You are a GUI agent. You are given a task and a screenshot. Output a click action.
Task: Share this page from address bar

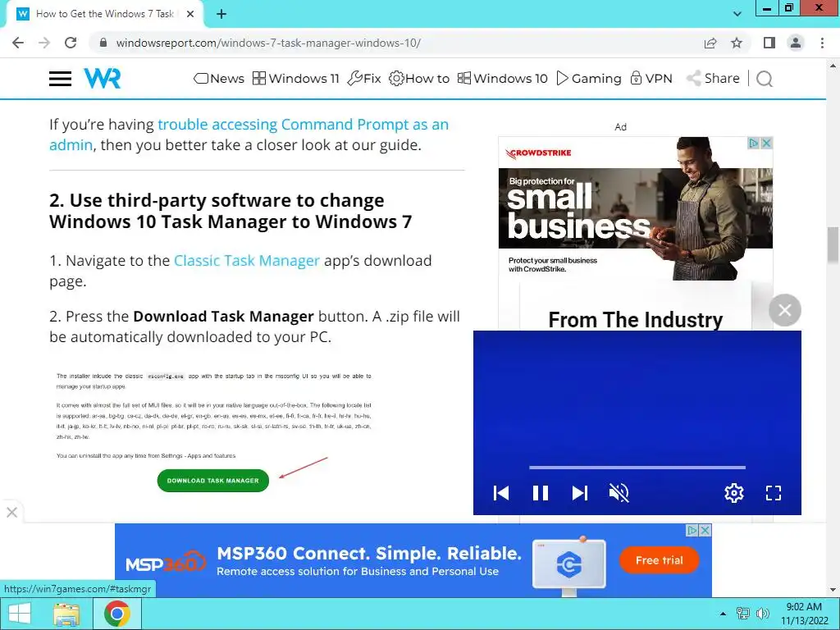pyautogui.click(x=710, y=43)
